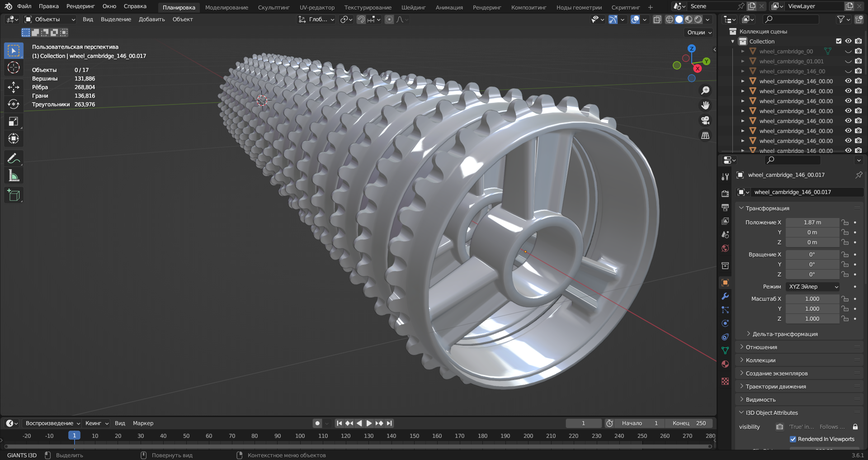Toggle snapping magnet in the header

(x=361, y=19)
